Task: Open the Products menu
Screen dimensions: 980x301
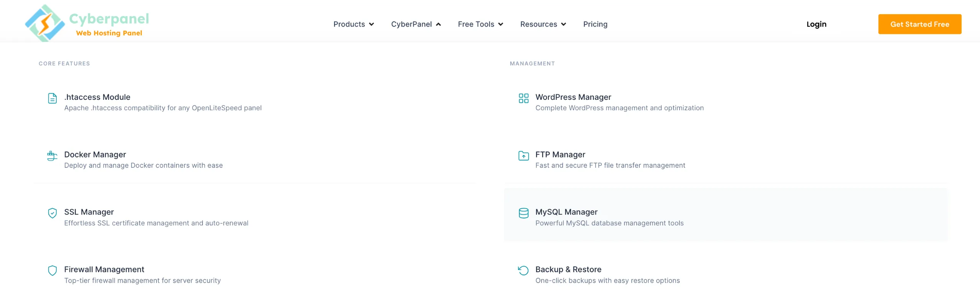Action: (x=349, y=24)
